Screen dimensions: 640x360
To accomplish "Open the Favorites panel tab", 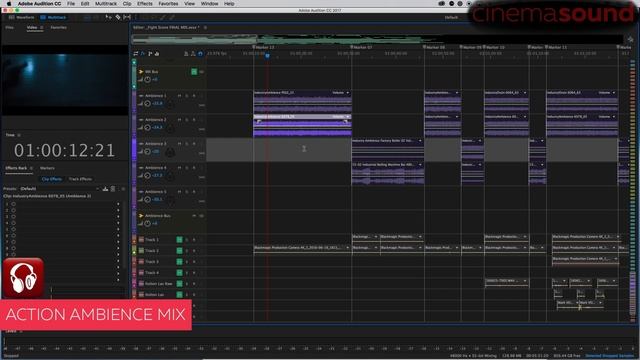I will point(58,27).
